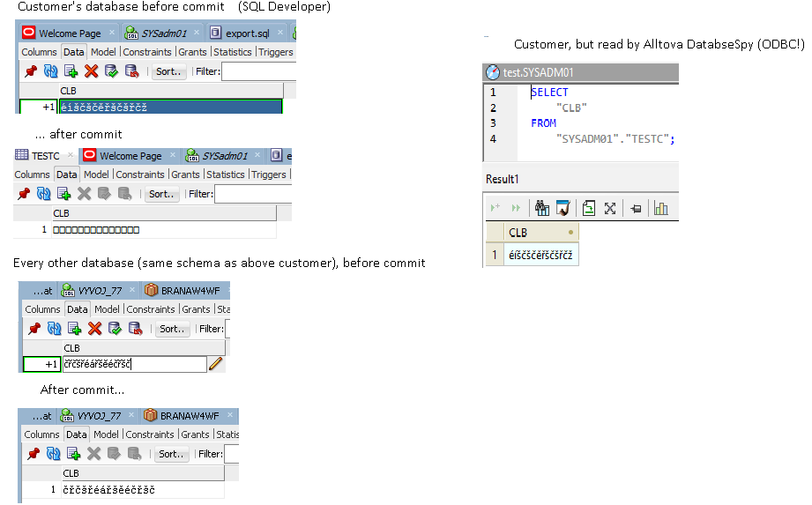Click greyed Rollback icon in TESTC panel
Image resolution: width=812 pixels, height=505 pixels.
pyautogui.click(x=124, y=194)
